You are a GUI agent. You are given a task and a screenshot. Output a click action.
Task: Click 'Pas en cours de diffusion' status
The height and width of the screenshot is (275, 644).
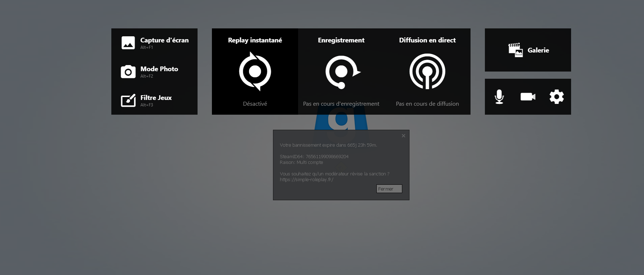point(427,104)
